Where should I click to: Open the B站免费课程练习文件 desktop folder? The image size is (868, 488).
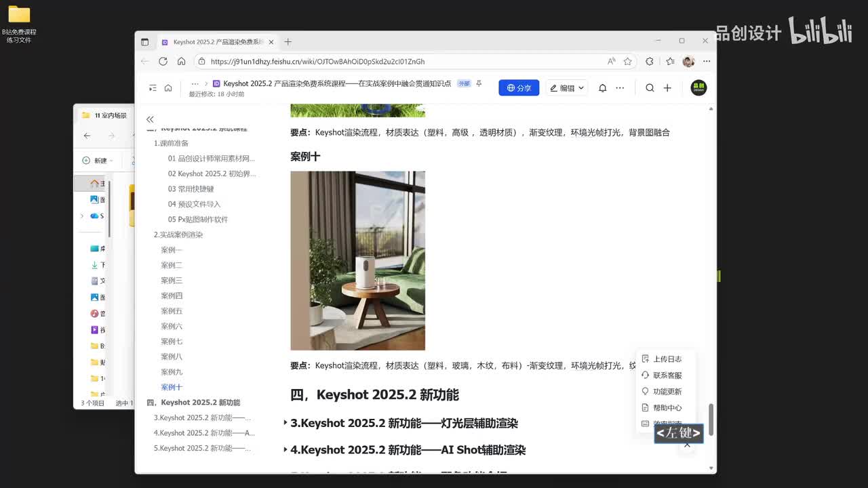pos(19,25)
